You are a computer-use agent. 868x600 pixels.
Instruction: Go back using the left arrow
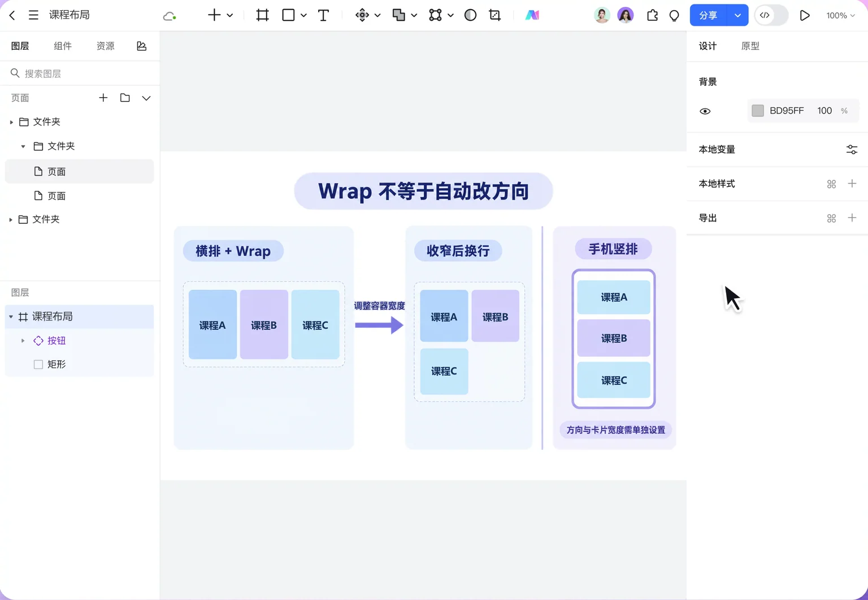(x=12, y=15)
